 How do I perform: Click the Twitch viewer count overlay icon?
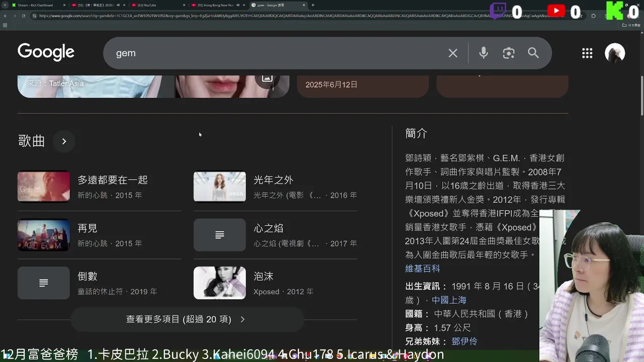click(x=498, y=11)
